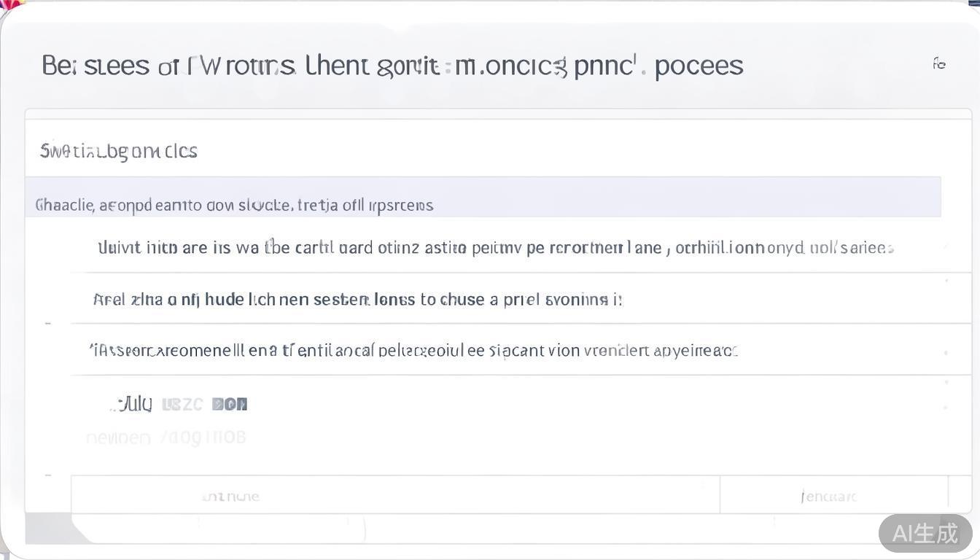Viewport: 980px width, 560px height.
Task: Click the small "fc" icon at top right
Action: coord(939,64)
